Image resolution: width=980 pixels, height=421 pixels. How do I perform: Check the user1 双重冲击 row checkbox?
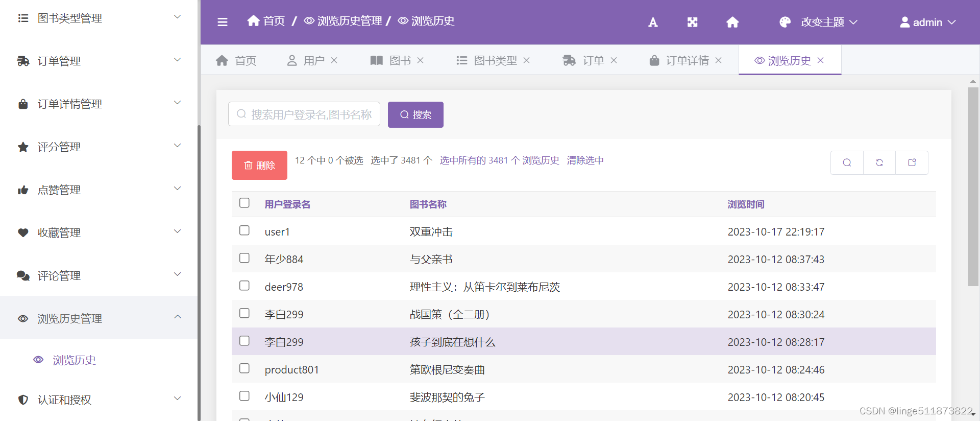pyautogui.click(x=244, y=230)
